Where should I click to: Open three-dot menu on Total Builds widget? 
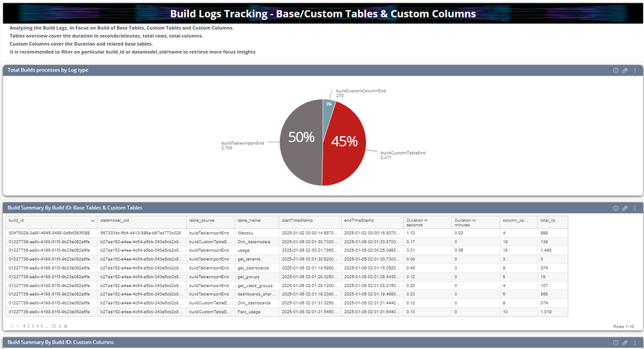pos(634,70)
